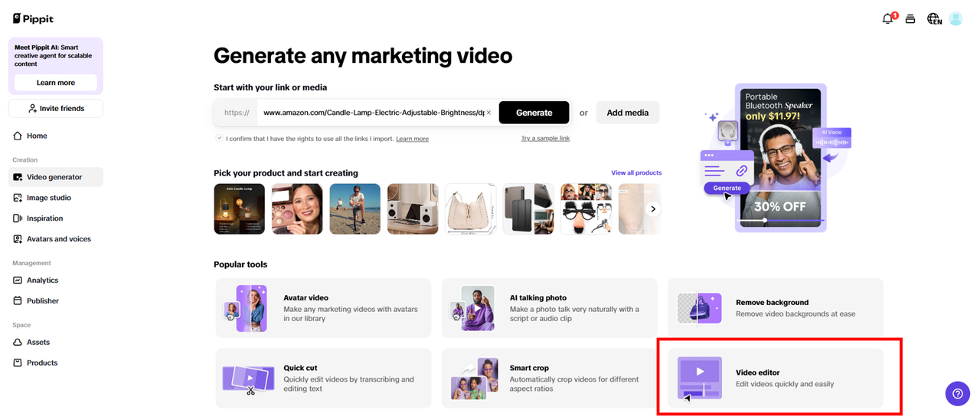Click the Add media button
Viewport: 980px width, 420px height.
click(x=628, y=113)
